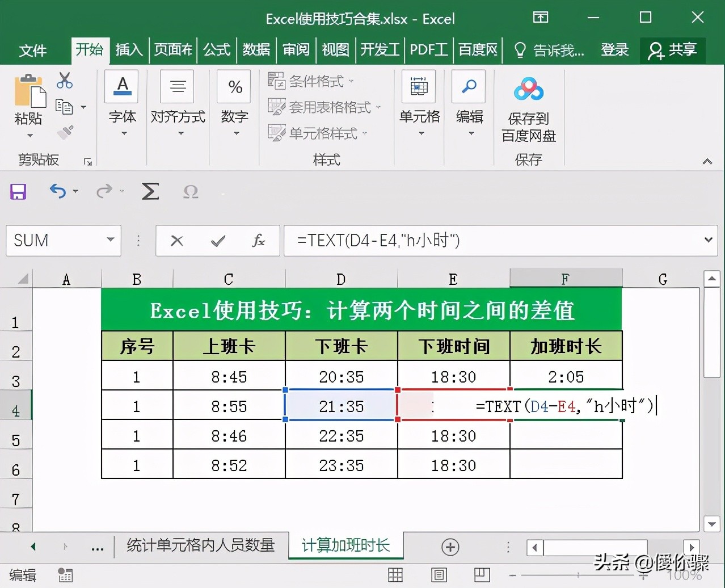Click the Undo arrow icon
Screen dimensions: 725x588
coord(58,191)
